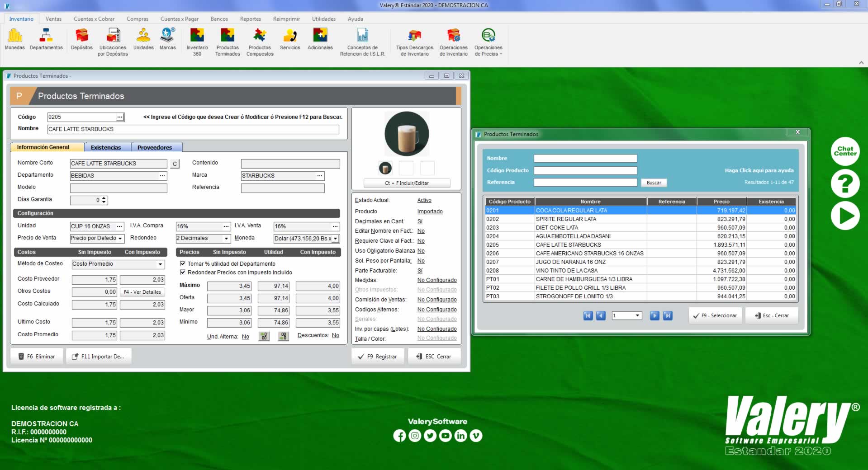
Task: Open the Marcas icon
Action: pyautogui.click(x=167, y=39)
